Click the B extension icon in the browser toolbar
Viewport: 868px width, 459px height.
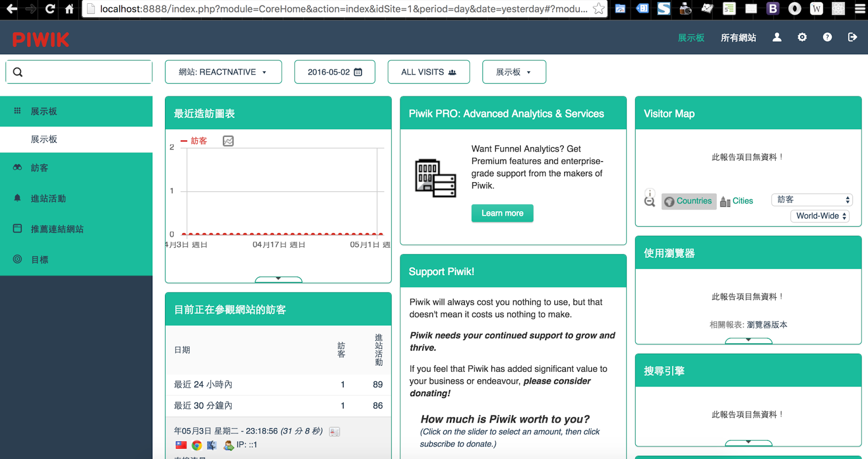point(773,9)
